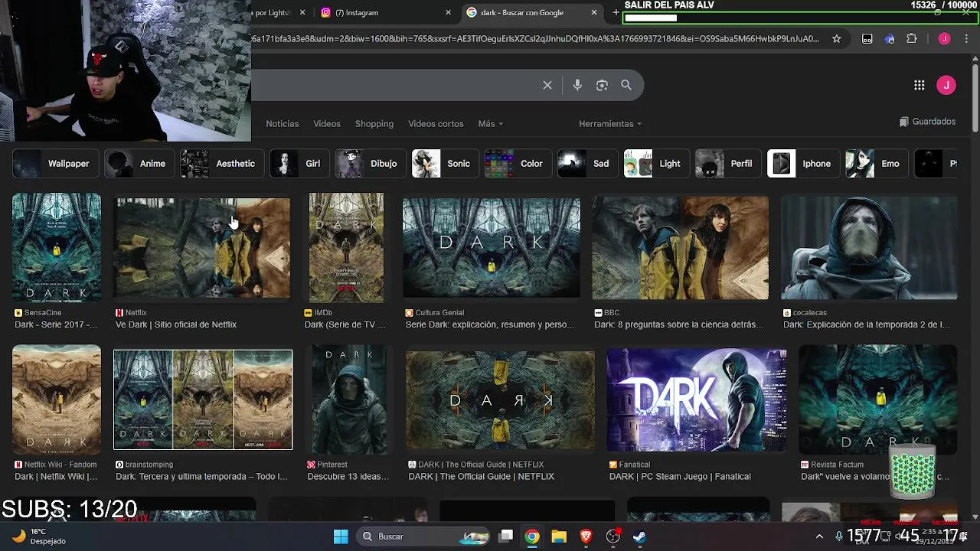Screen dimensions: 980x551
Task: Open Netflix Wiki Fandom Dark image
Action: click(x=57, y=399)
